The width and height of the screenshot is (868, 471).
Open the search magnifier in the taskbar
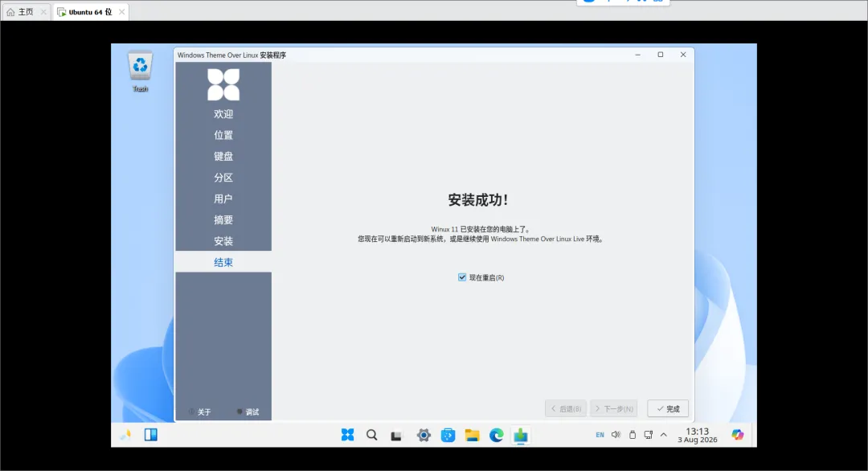tap(372, 435)
